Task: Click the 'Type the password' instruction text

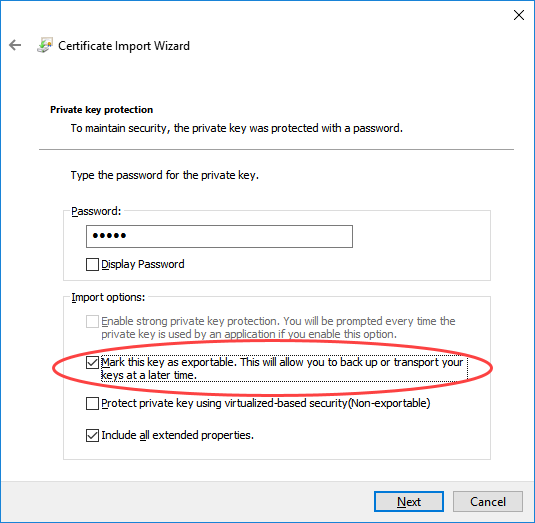Action: 165,175
